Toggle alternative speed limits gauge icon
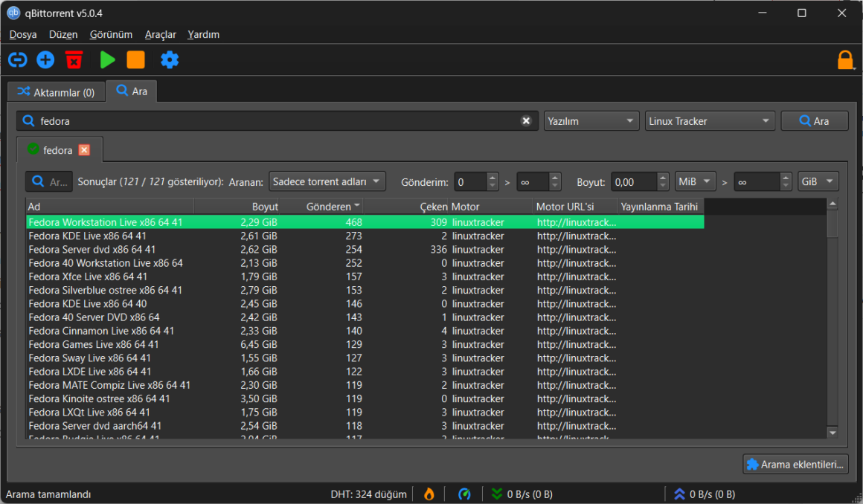This screenshot has height=504, width=863. (464, 494)
